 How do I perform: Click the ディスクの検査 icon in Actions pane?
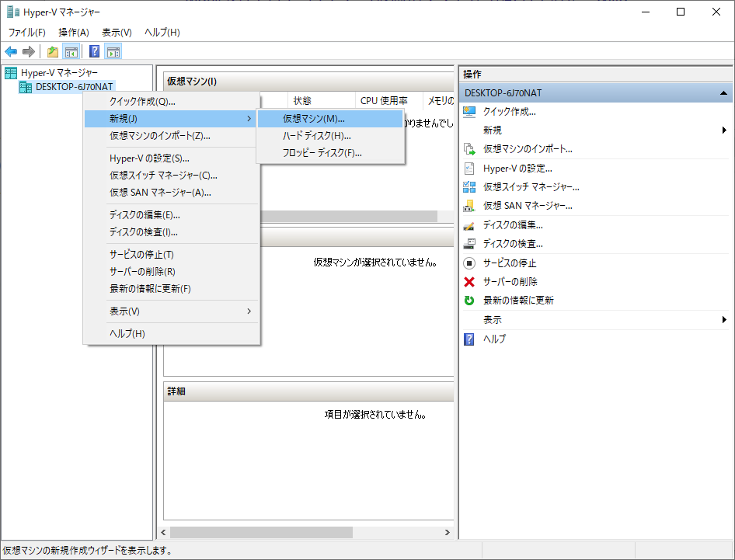point(469,244)
